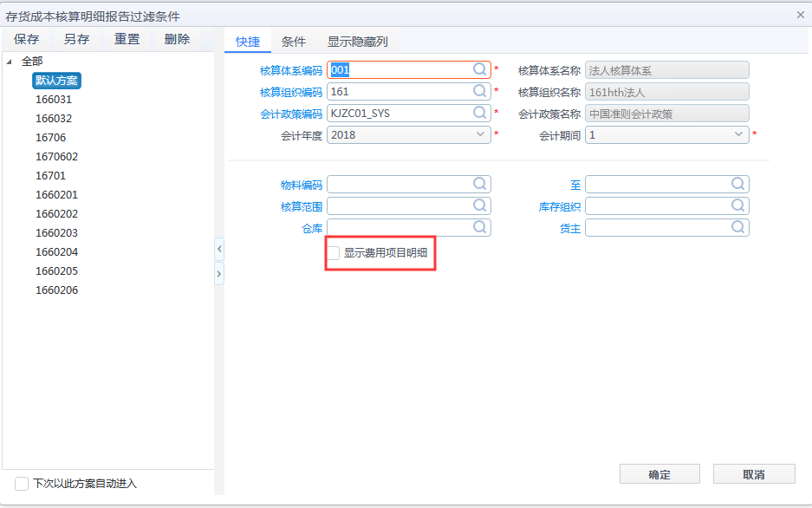The image size is (812, 508).
Task: Switch to the 条件 tab
Action: [294, 41]
